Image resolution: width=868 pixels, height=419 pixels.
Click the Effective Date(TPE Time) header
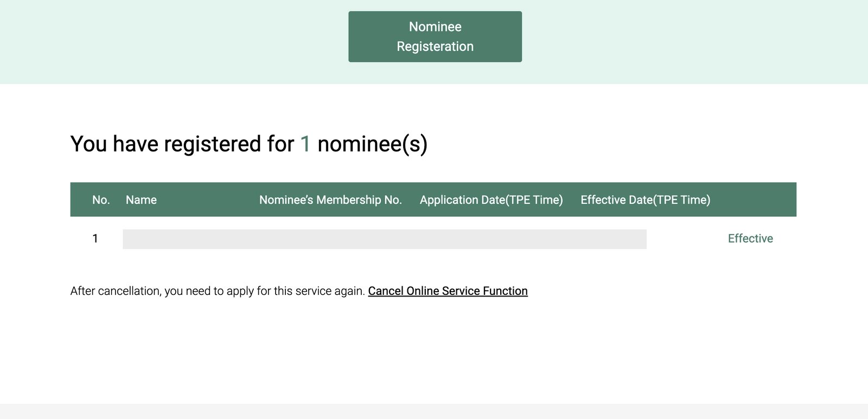[x=645, y=200]
